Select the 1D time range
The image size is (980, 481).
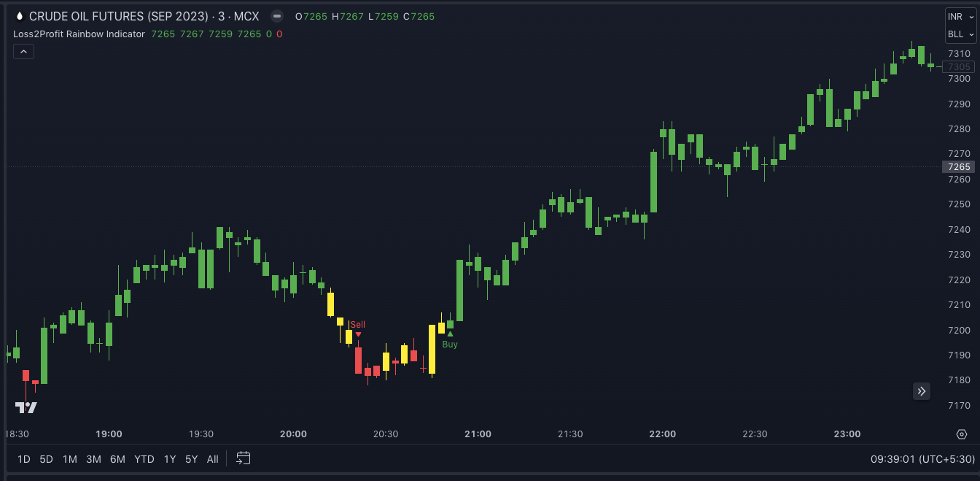pyautogui.click(x=24, y=459)
